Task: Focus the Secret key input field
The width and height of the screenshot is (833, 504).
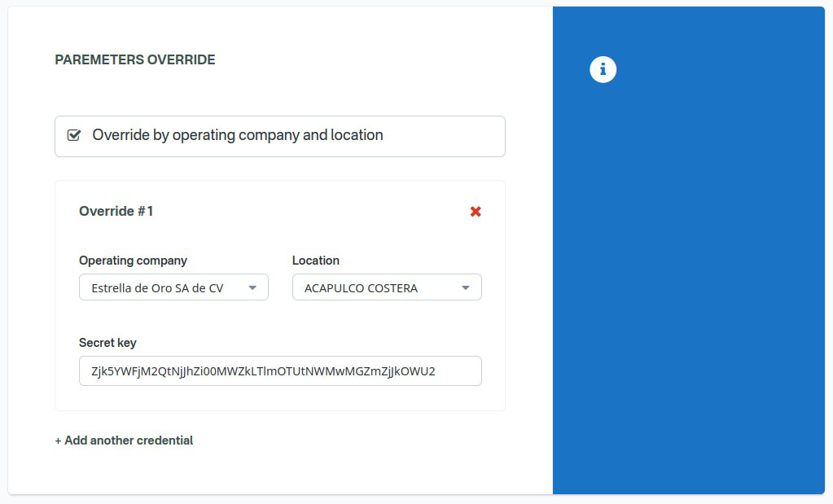Action: 279,370
